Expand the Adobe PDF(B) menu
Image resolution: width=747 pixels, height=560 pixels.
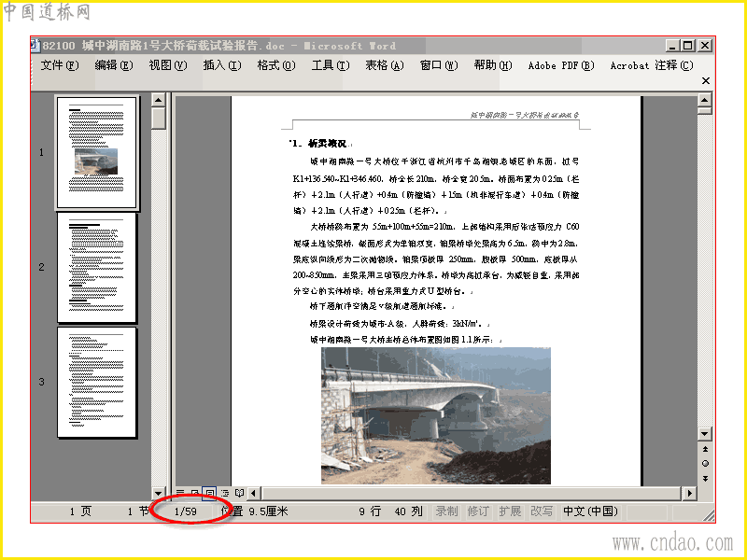[561, 65]
